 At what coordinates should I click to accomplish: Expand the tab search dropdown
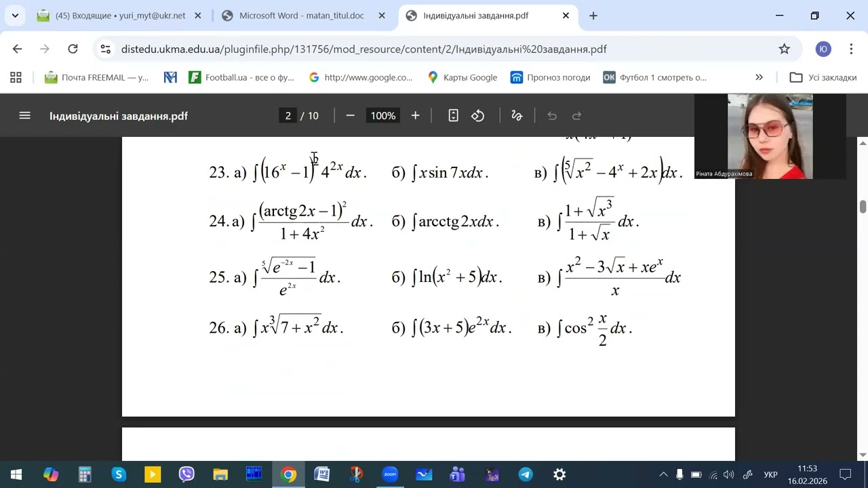click(x=15, y=16)
